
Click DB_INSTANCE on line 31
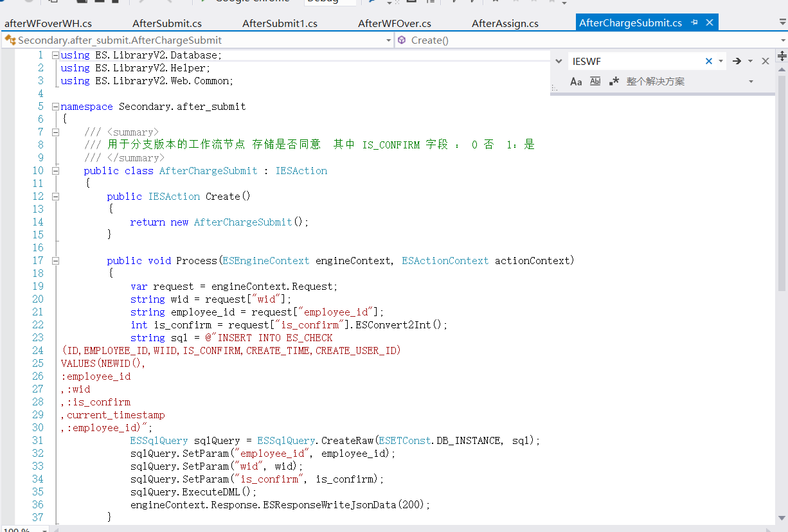coord(468,441)
